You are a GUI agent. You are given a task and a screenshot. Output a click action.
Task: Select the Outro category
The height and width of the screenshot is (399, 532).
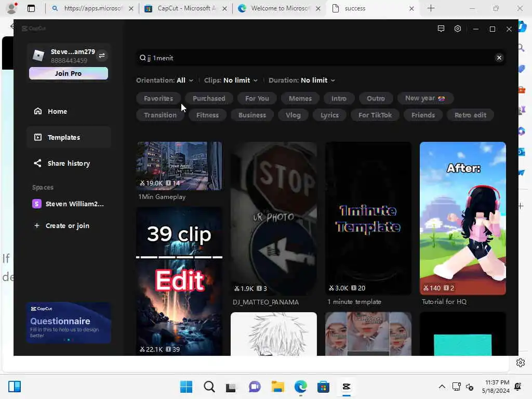[x=376, y=98]
